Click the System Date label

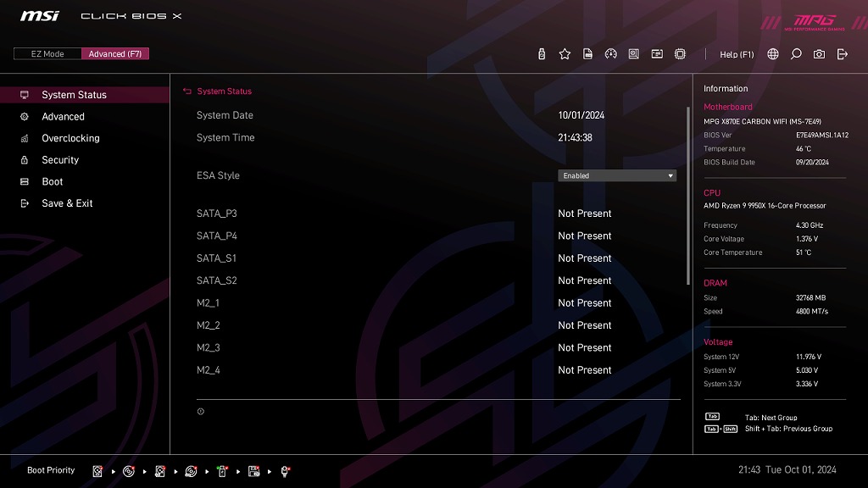pos(225,115)
